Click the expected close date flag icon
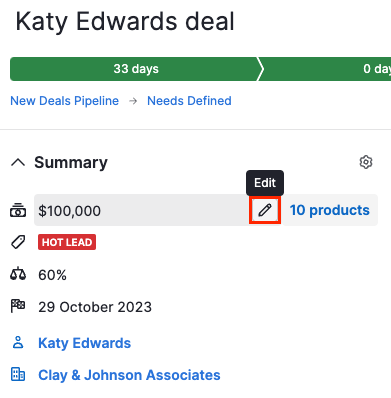Screen dimensions: 391x398 (x=18, y=306)
